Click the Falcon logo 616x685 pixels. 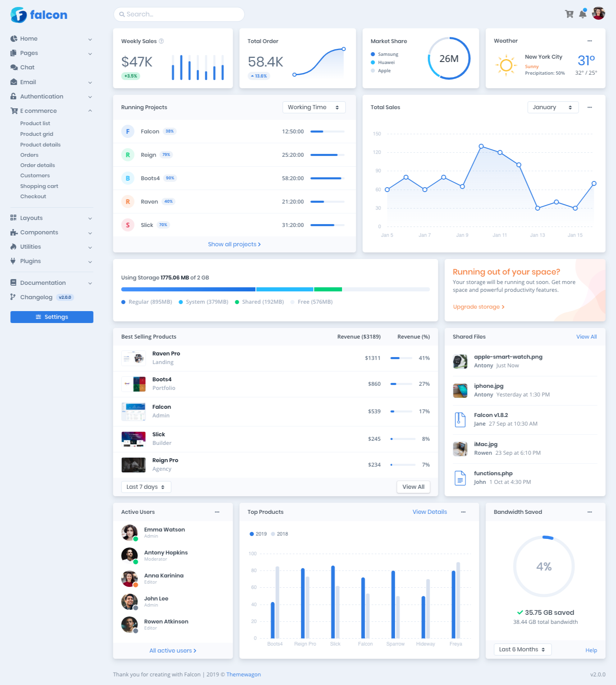click(39, 15)
